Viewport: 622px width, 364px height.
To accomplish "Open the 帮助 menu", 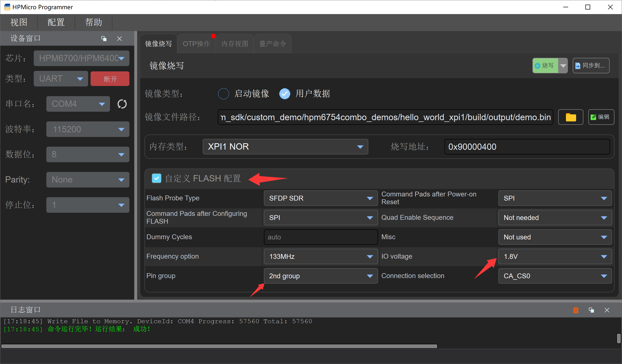I will (93, 22).
